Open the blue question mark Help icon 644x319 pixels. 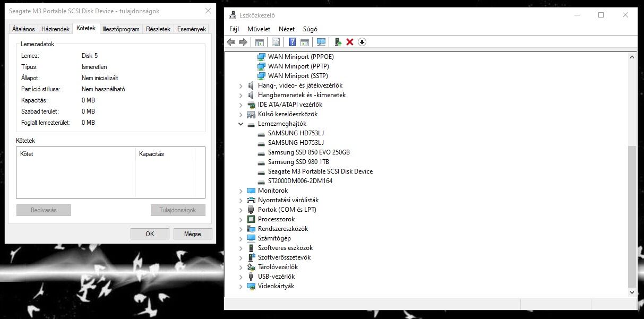[x=292, y=42]
